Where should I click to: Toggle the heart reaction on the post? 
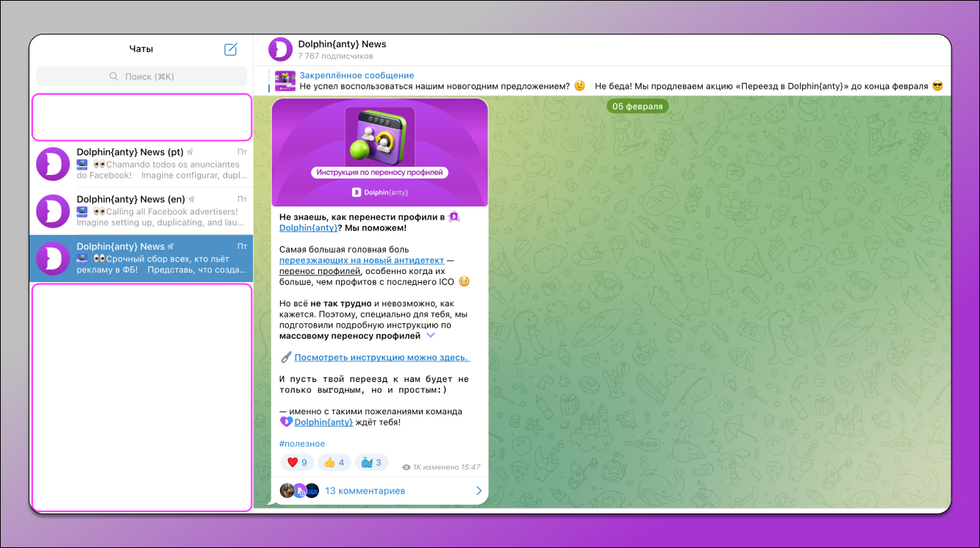click(297, 462)
